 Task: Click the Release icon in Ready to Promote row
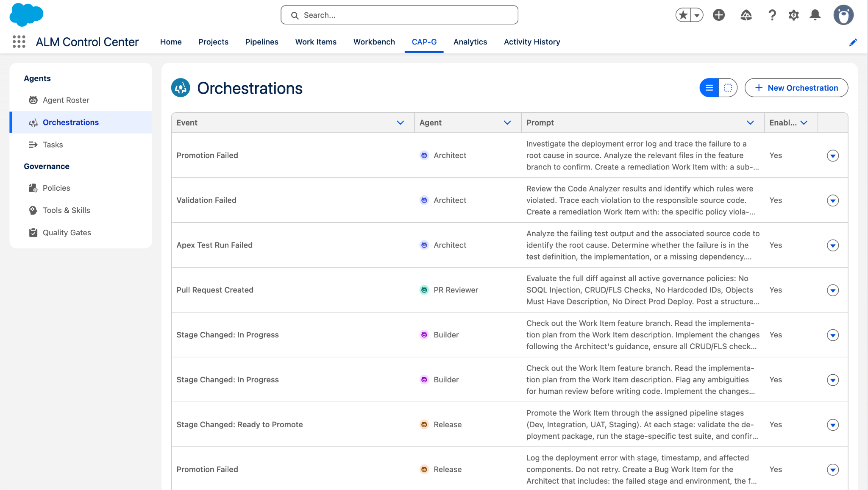(424, 424)
